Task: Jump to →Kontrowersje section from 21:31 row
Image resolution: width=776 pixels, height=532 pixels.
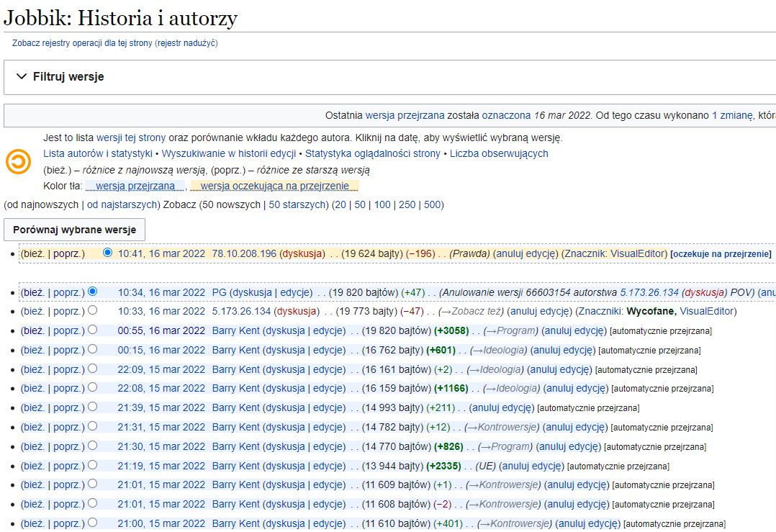Action: (x=501, y=427)
